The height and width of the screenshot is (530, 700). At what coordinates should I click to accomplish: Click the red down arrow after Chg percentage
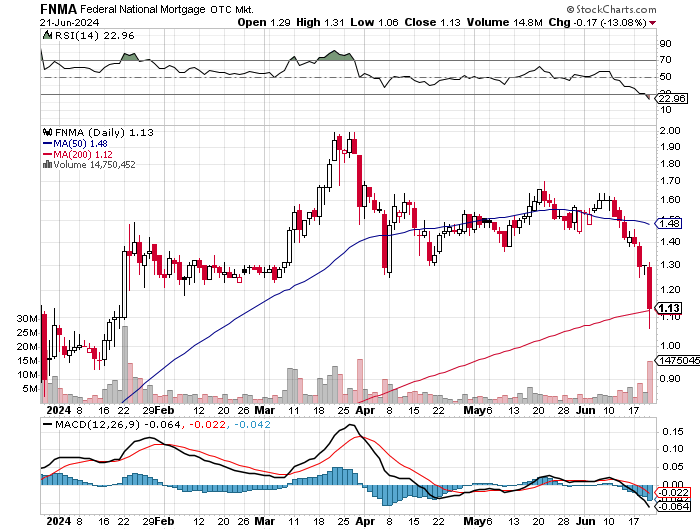(x=653, y=23)
